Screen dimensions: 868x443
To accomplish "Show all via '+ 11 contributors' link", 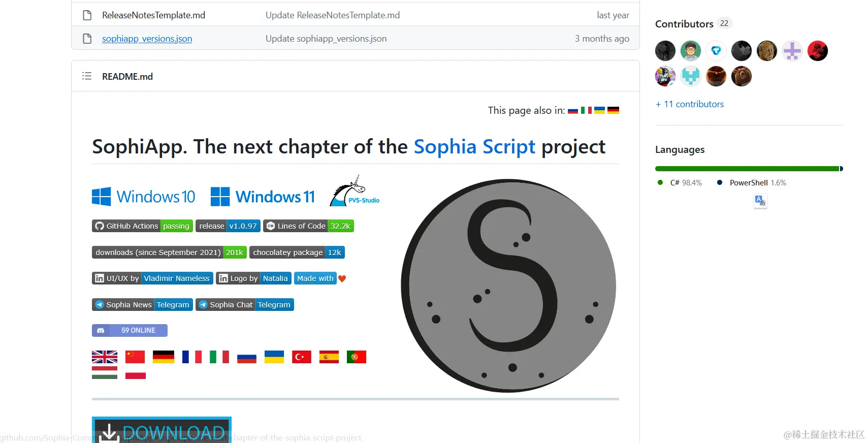I will [690, 104].
